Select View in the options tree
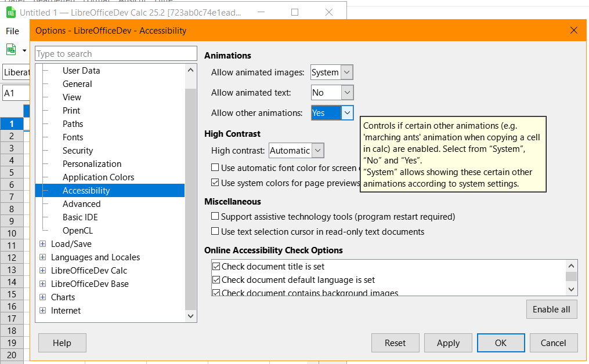The width and height of the screenshot is (589, 364). (72, 97)
